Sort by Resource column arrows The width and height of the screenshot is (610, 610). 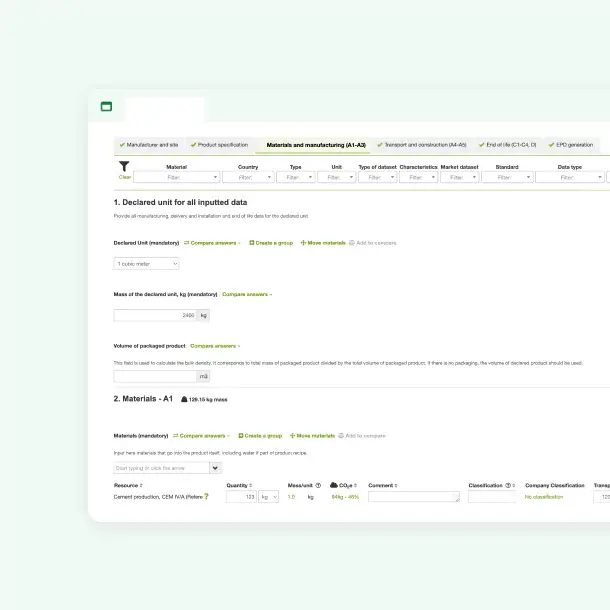pyautogui.click(x=141, y=486)
